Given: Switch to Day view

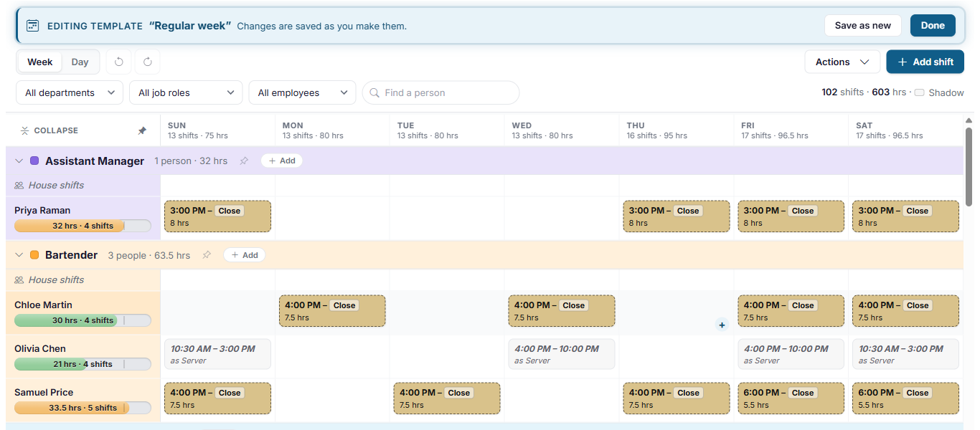Looking at the screenshot, I should tap(80, 62).
